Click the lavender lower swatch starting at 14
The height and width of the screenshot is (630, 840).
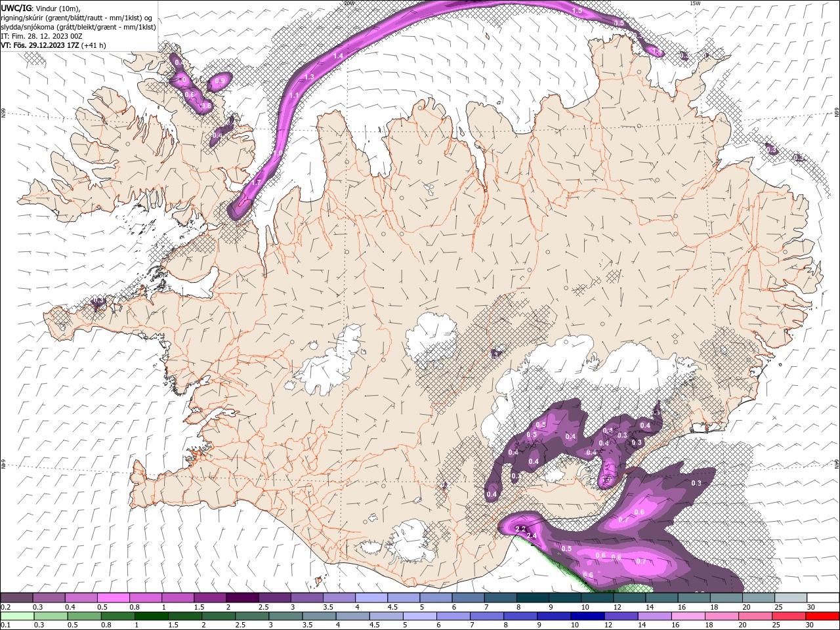pyautogui.click(x=654, y=616)
